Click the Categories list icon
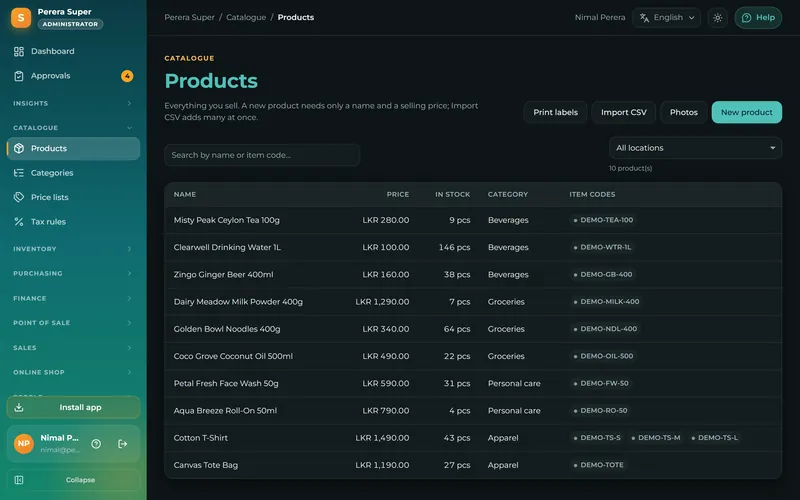This screenshot has width=800, height=500. (19, 173)
